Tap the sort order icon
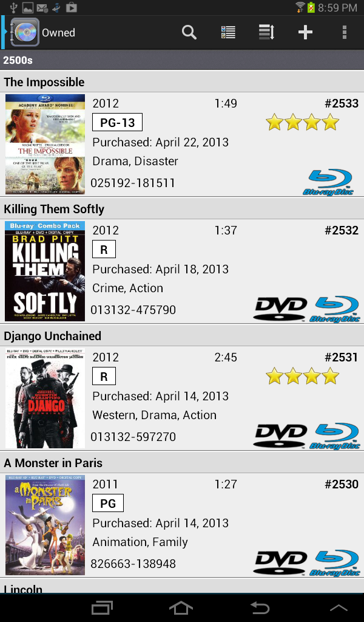The width and height of the screenshot is (364, 622). pos(266,33)
